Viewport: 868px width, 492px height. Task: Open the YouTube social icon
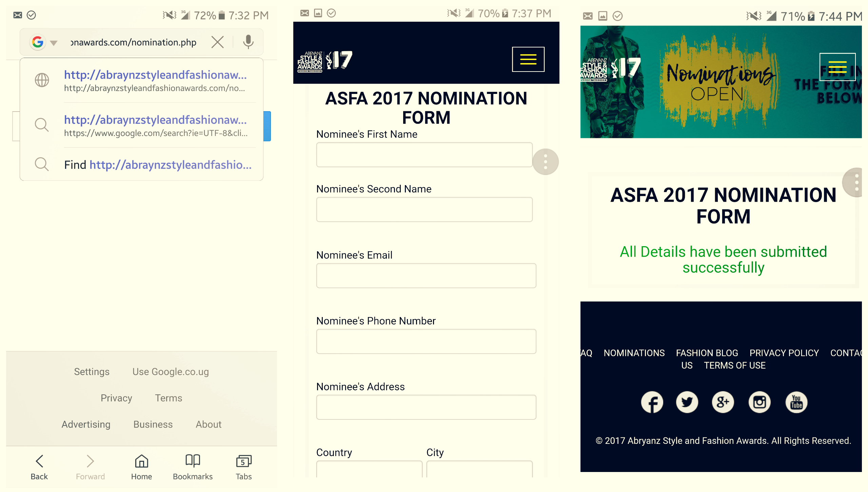click(x=796, y=402)
